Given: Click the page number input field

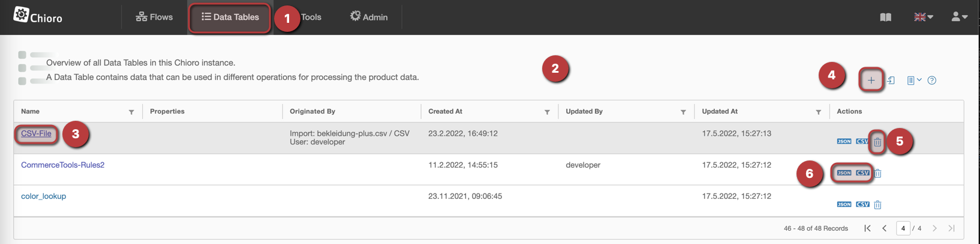Looking at the screenshot, I should pyautogui.click(x=903, y=228).
